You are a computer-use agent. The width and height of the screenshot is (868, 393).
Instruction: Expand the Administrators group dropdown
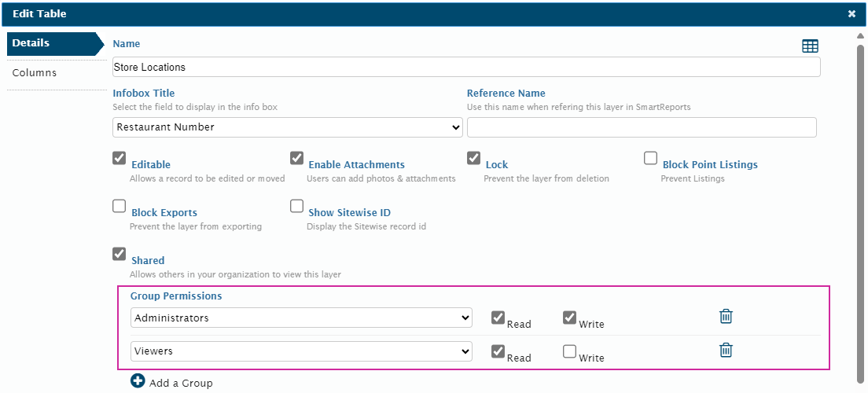click(x=301, y=318)
